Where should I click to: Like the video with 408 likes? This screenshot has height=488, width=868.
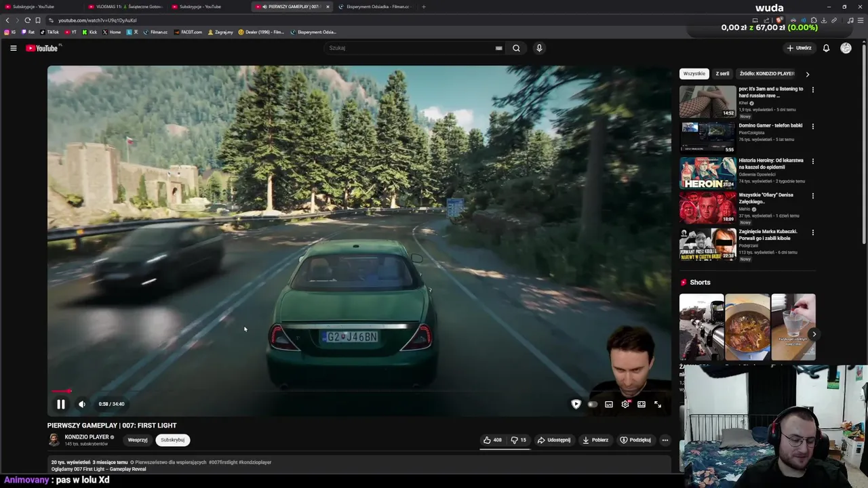[x=492, y=440]
